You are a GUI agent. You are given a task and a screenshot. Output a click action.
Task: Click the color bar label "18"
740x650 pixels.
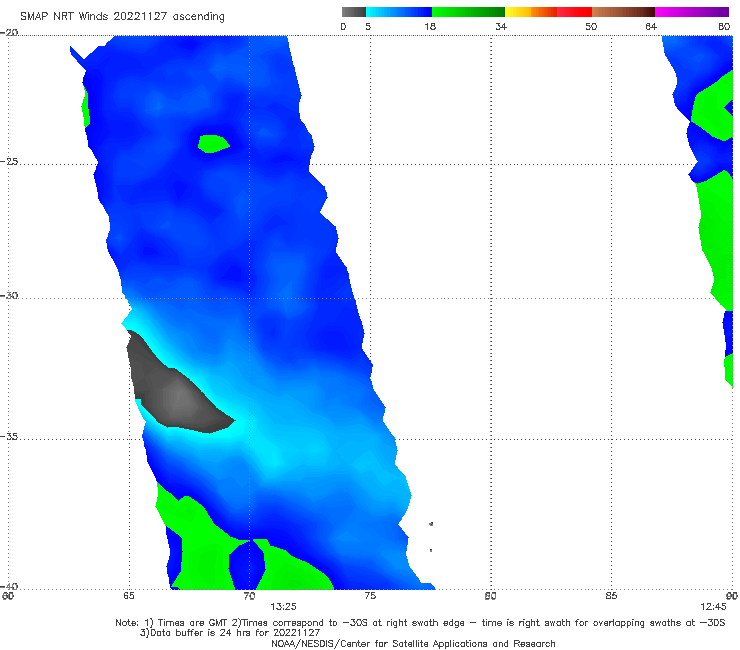tap(430, 26)
